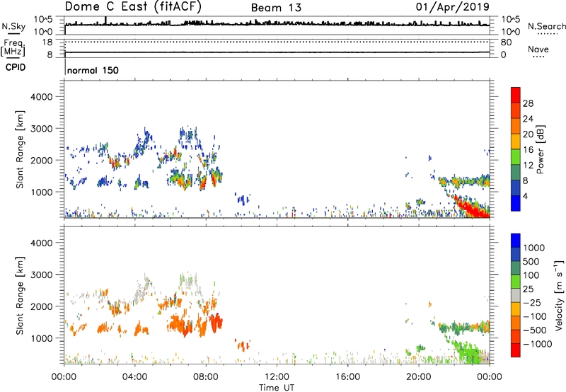The image size is (566, 392).
Task: Click the blue bottom segment of power colorbar
Action: 516,203
